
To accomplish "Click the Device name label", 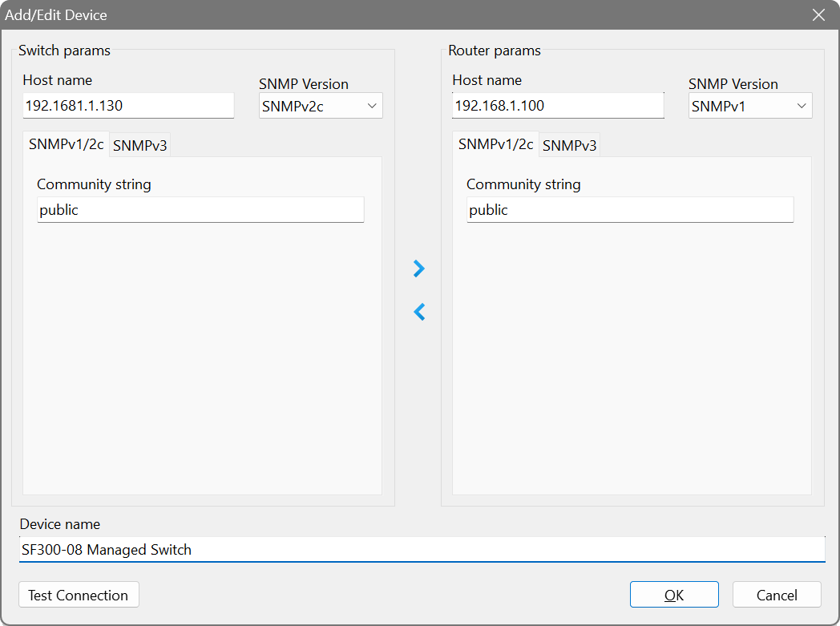I will [60, 524].
